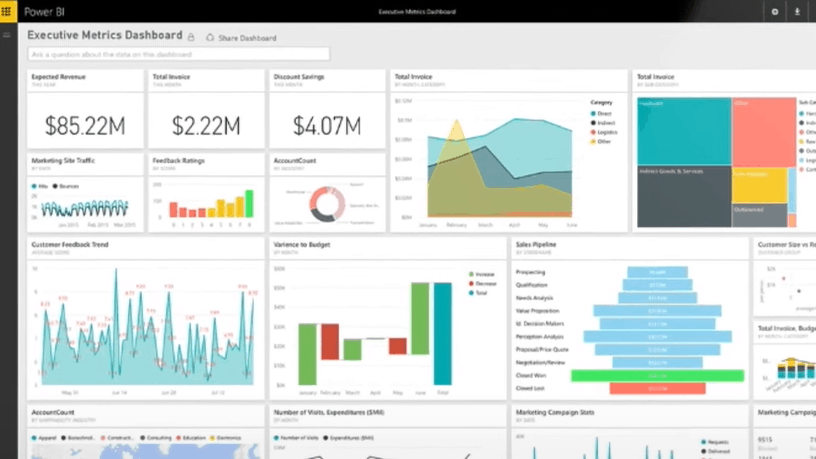816x459 pixels.
Task: Expand the hamburger navigation menu
Action: pyautogui.click(x=7, y=35)
